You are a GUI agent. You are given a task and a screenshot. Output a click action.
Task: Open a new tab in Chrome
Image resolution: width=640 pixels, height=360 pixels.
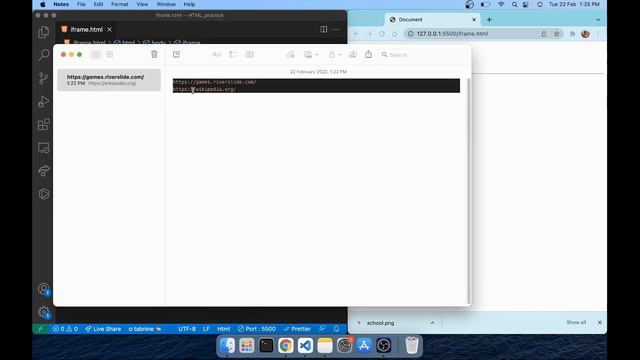(x=489, y=20)
